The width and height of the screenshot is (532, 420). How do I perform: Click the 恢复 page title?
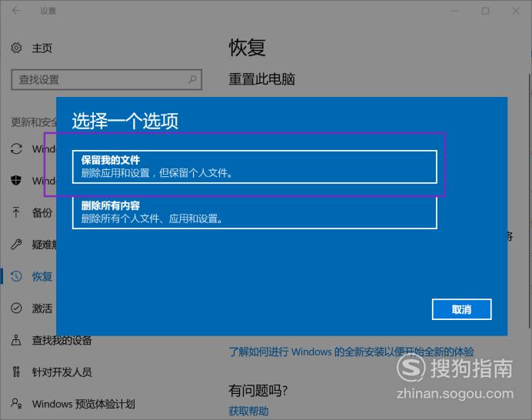click(247, 47)
